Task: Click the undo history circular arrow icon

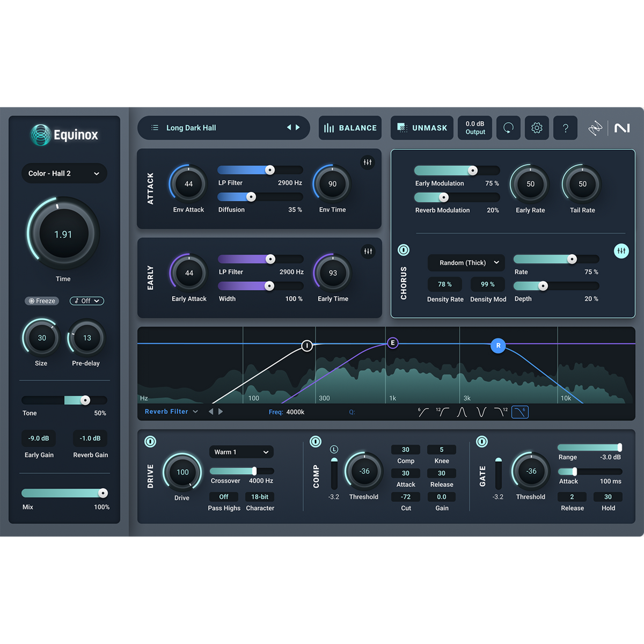Action: 508,128
